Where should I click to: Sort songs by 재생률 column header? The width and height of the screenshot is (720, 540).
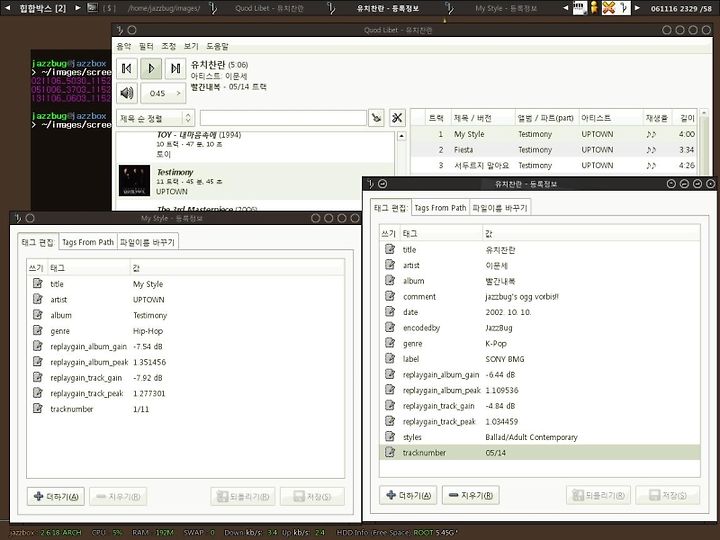pos(657,118)
